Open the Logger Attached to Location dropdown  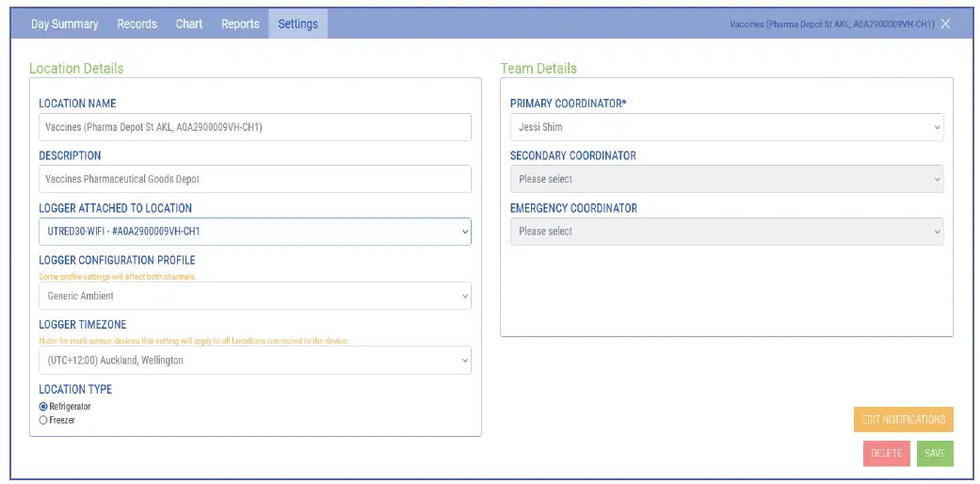(x=254, y=231)
